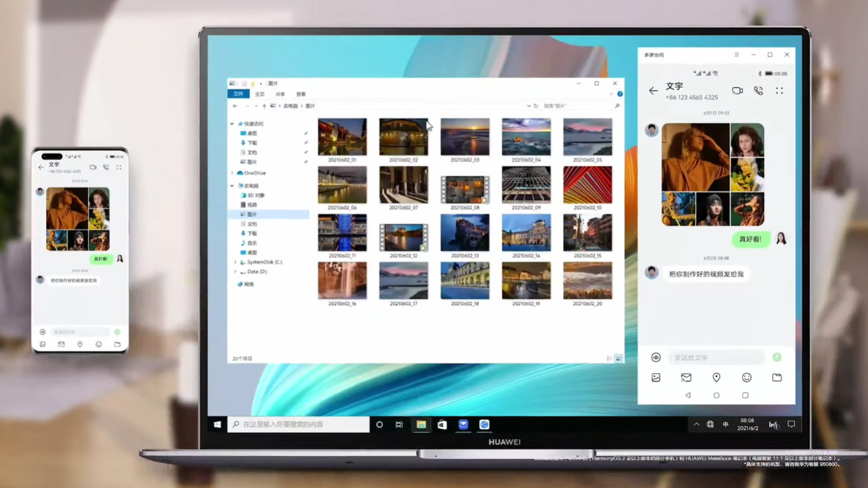
Task: Collapse the 快速访问 tree section
Action: tap(232, 124)
